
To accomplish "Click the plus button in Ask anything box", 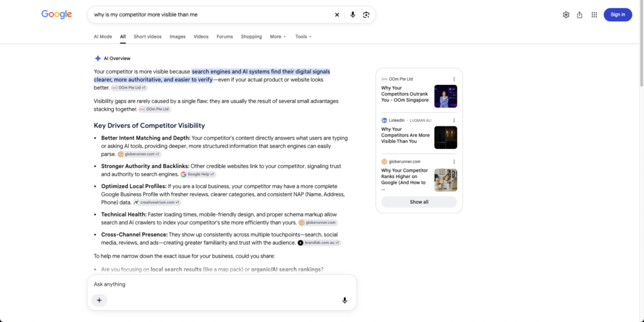I will click(x=99, y=300).
